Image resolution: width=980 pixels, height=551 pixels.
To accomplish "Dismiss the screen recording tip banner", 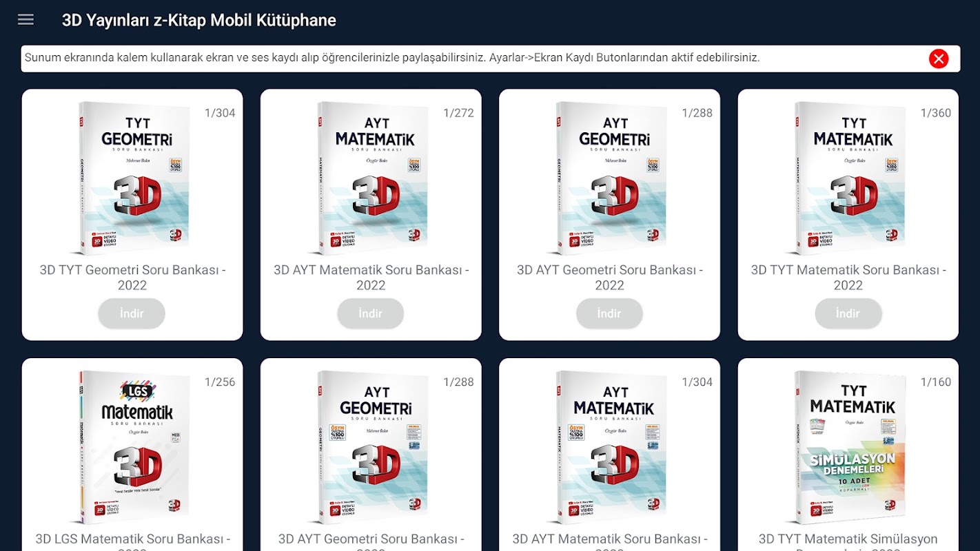I will (939, 59).
